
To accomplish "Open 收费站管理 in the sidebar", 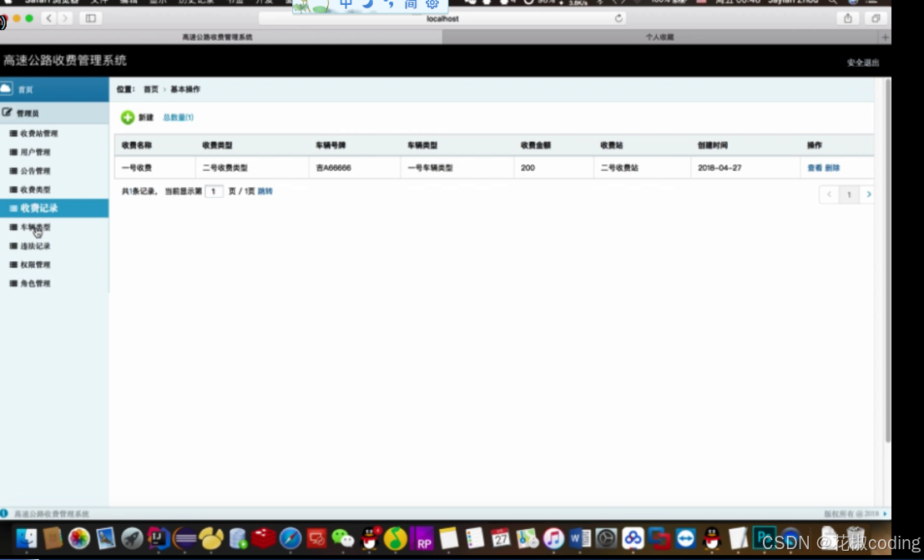I will (x=39, y=134).
